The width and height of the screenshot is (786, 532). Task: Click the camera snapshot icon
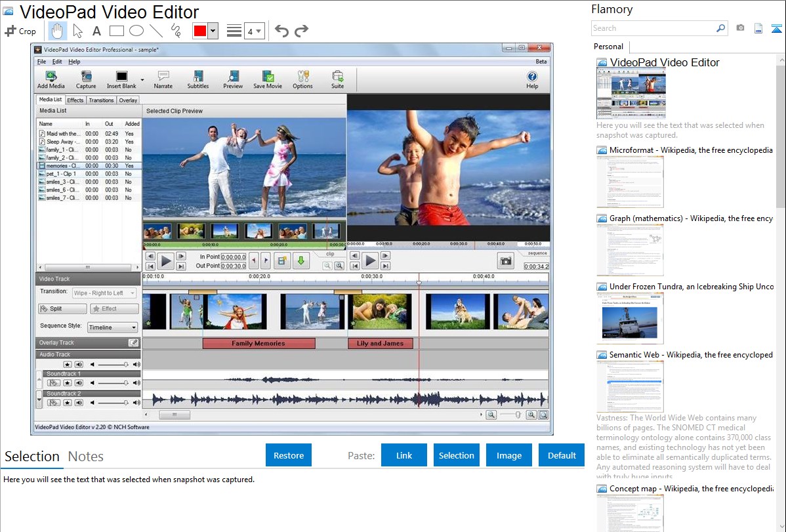click(740, 28)
